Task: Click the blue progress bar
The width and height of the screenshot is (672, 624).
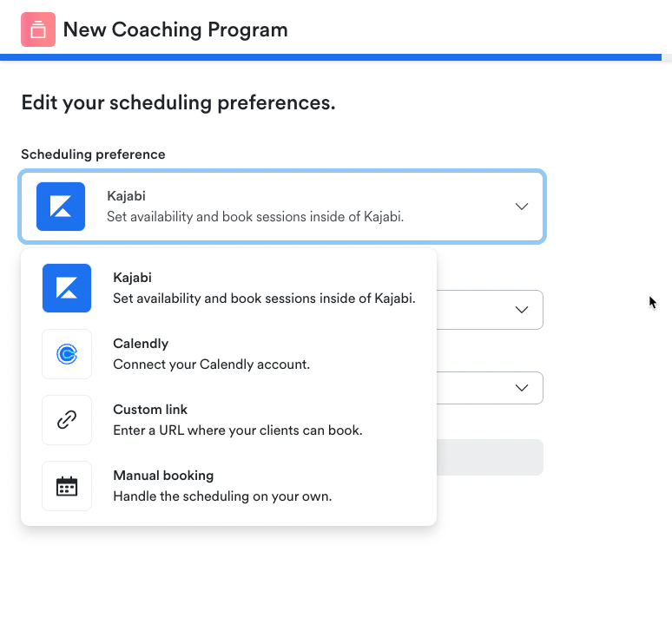Action: pos(330,57)
